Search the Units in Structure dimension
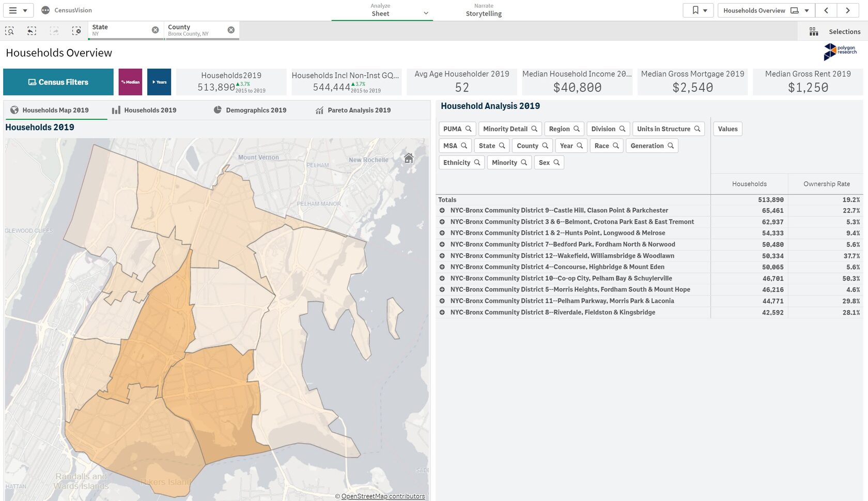The image size is (868, 501). (x=669, y=129)
